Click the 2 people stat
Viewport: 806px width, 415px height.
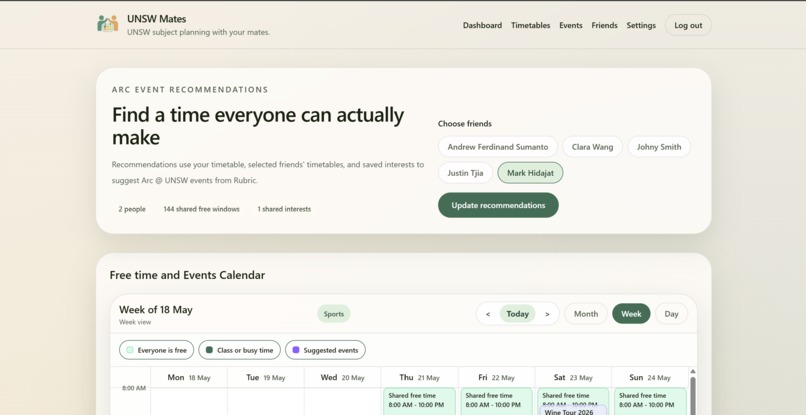132,209
